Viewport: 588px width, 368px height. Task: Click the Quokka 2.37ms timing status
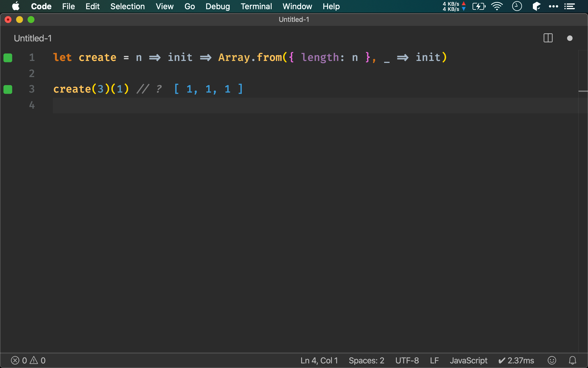(516, 360)
